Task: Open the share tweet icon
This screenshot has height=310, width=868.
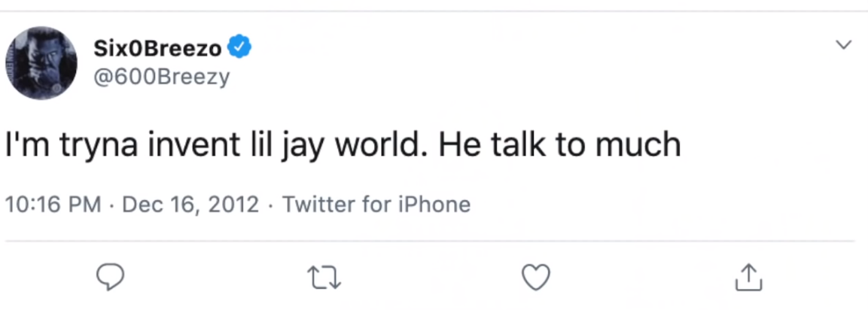Action: 748,278
